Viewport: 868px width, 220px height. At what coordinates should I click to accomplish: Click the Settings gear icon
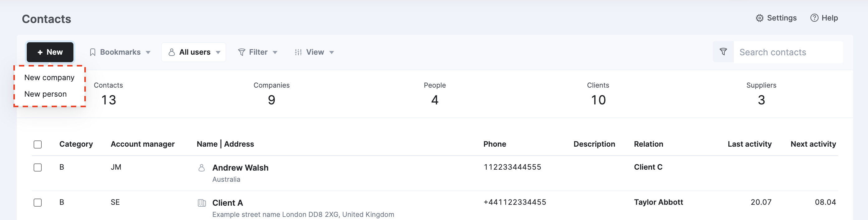coord(759,18)
